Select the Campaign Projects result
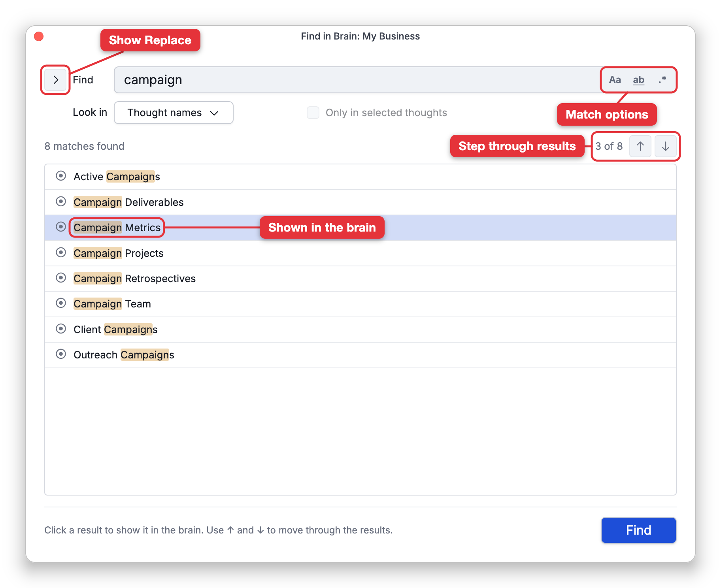Screen dimensions: 721x588 coord(360,253)
